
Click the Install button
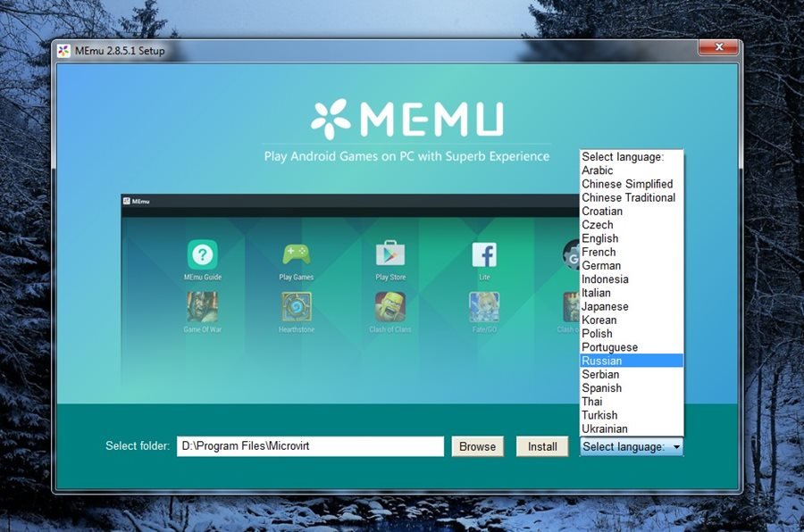coord(542,446)
